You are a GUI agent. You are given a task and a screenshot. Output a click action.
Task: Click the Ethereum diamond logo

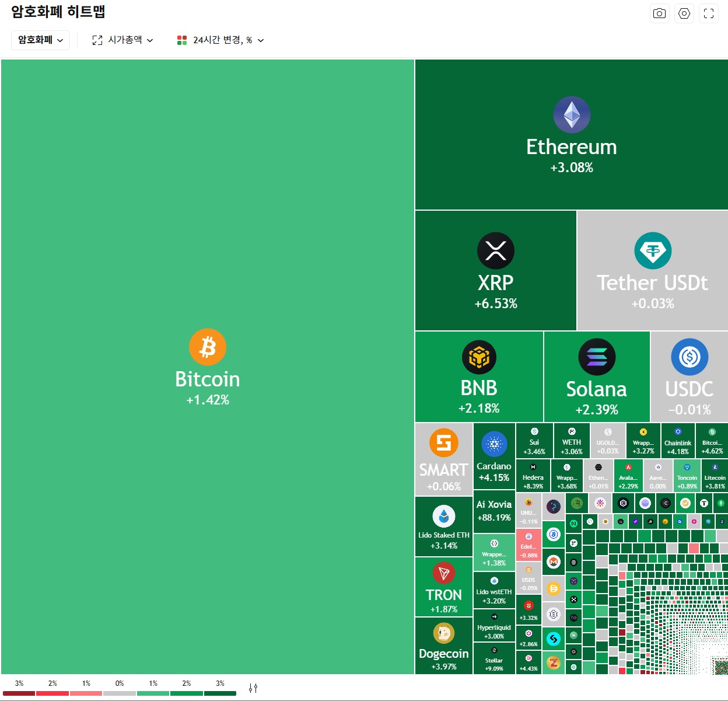coord(572,114)
